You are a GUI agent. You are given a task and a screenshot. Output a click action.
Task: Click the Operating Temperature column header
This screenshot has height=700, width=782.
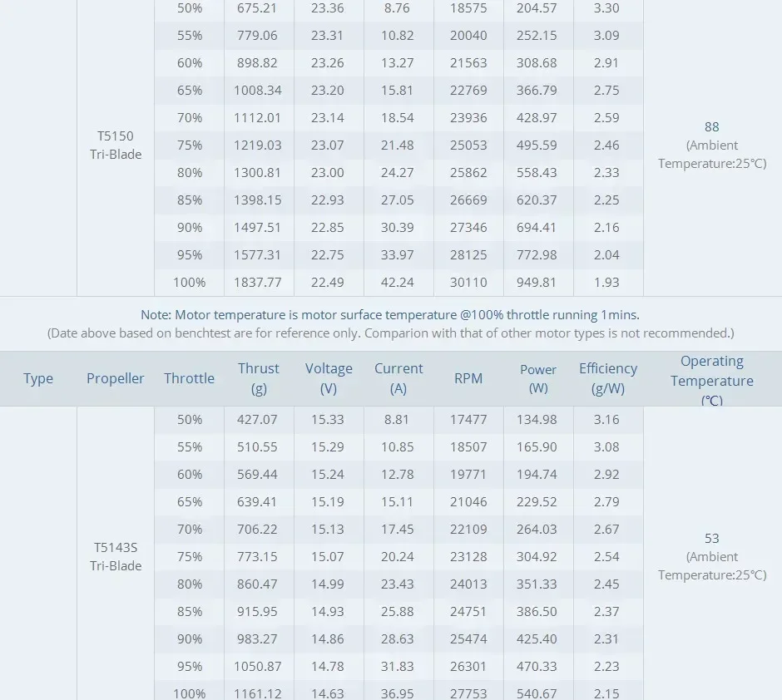pos(711,380)
